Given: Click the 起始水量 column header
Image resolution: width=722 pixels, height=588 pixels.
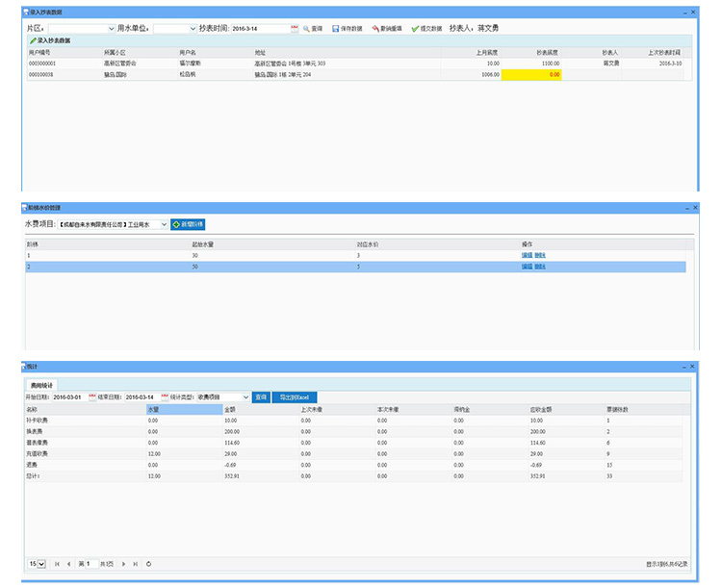Looking at the screenshot, I should click(x=202, y=244).
